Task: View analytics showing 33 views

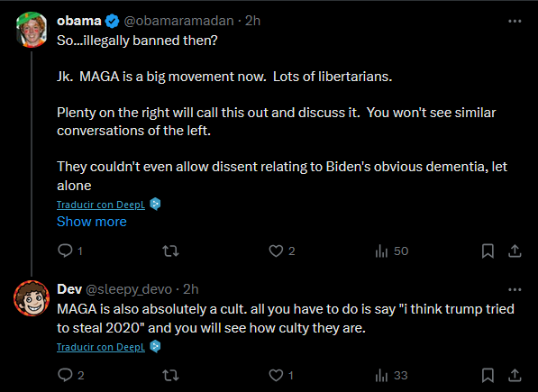Action: (391, 375)
